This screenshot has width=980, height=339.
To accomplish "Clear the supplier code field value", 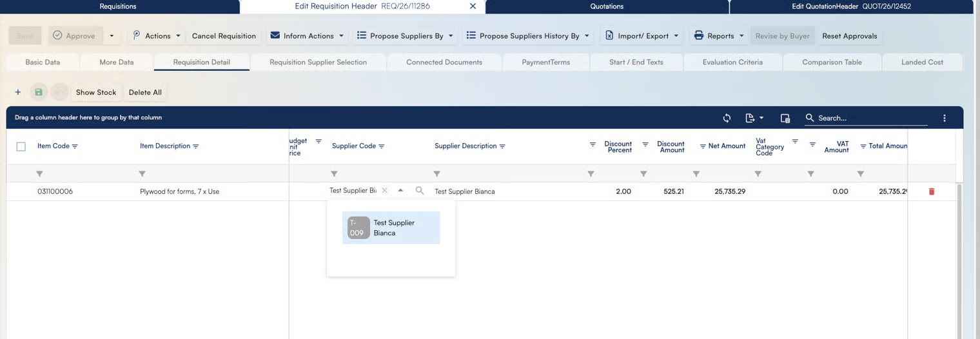I will tap(385, 191).
